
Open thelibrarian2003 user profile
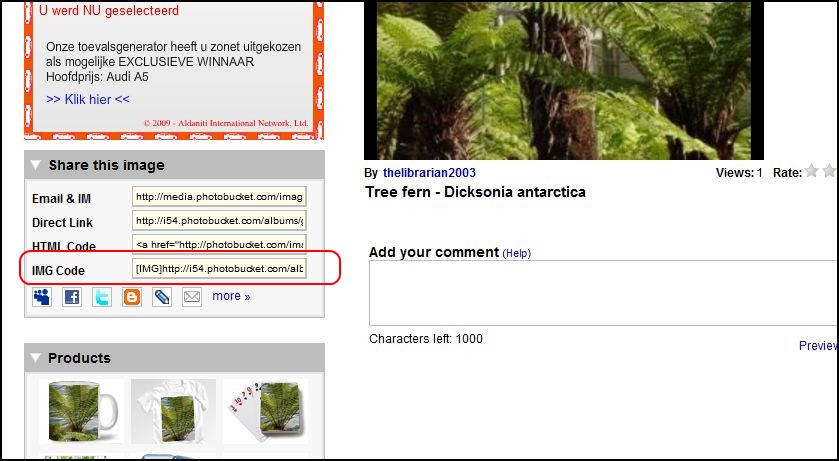tap(429, 173)
